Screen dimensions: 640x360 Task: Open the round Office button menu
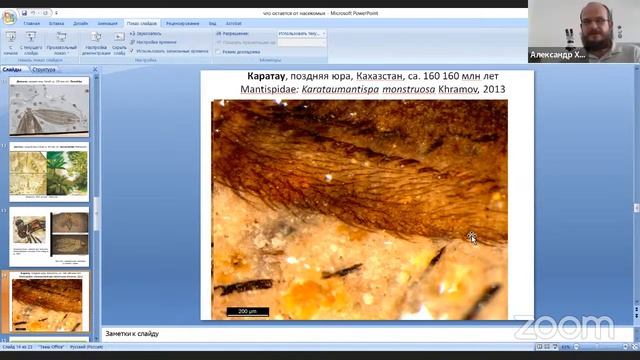[x=9, y=17]
